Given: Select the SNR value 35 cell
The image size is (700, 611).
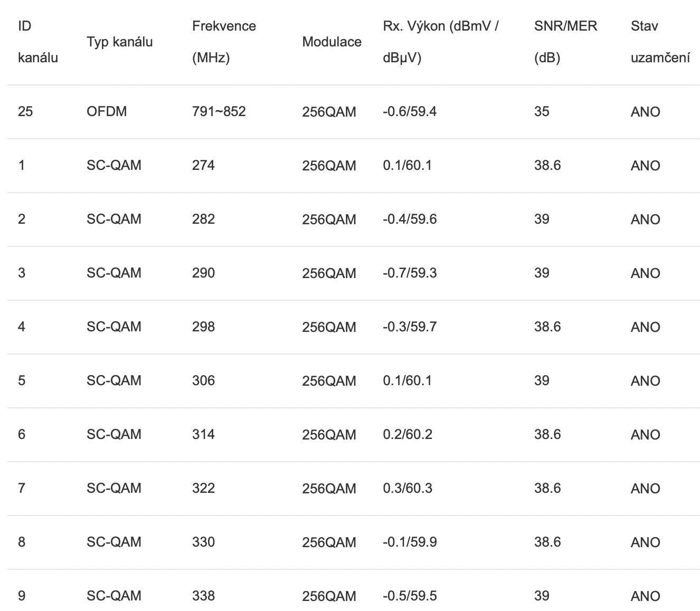Looking at the screenshot, I should pos(542,111).
